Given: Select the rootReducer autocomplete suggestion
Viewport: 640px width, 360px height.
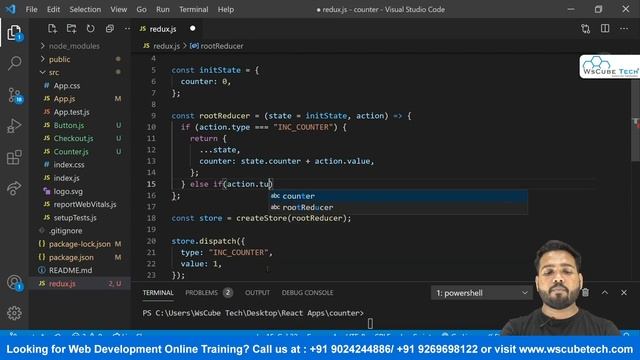Looking at the screenshot, I should 398,207.
